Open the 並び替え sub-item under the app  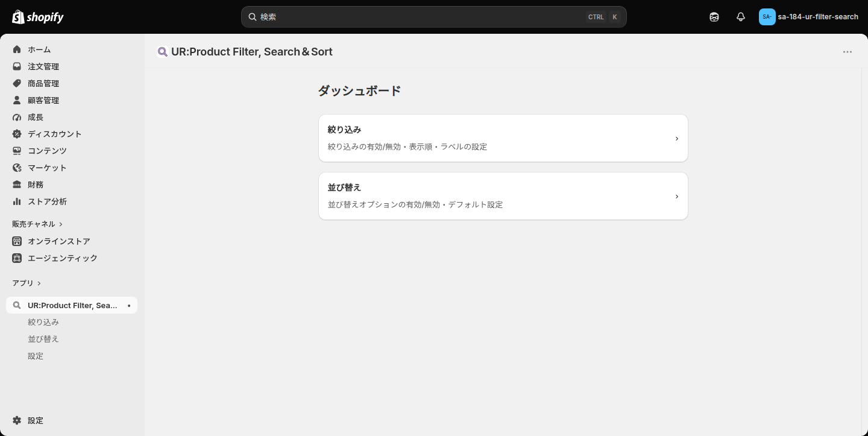pos(72,339)
